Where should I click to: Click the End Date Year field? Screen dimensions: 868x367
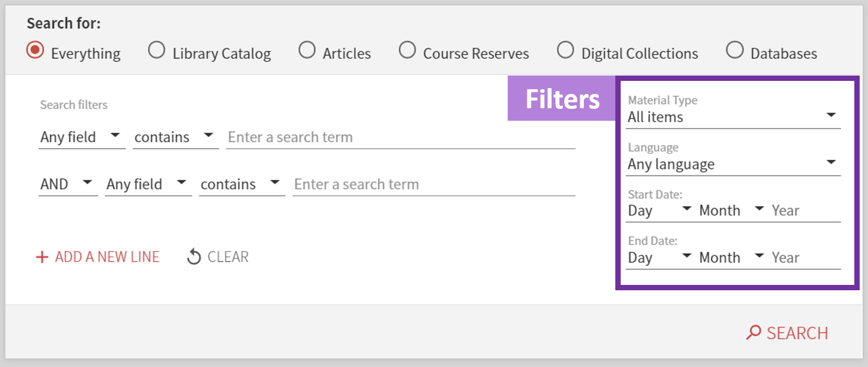pyautogui.click(x=806, y=258)
